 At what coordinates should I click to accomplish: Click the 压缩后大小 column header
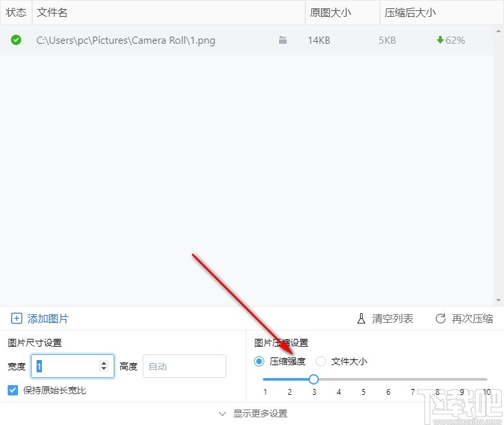coord(442,12)
